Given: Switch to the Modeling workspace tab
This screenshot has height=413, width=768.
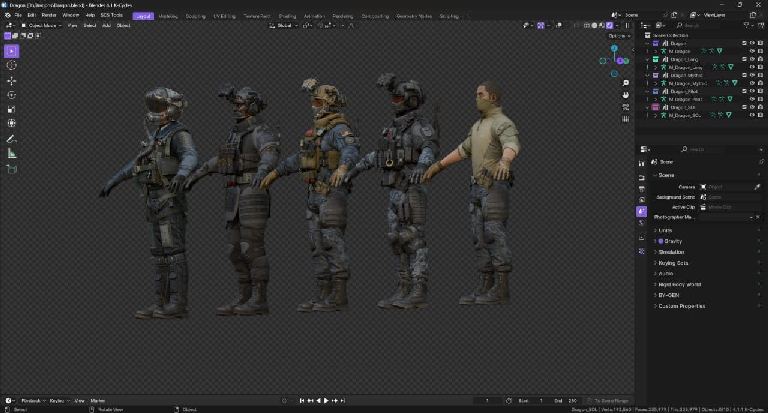Looking at the screenshot, I should (168, 16).
